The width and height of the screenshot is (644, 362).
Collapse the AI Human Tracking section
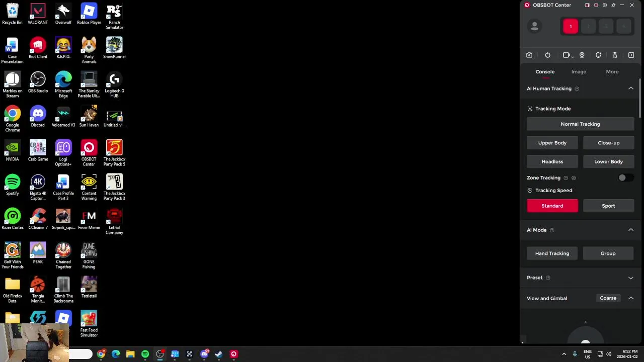(631, 88)
